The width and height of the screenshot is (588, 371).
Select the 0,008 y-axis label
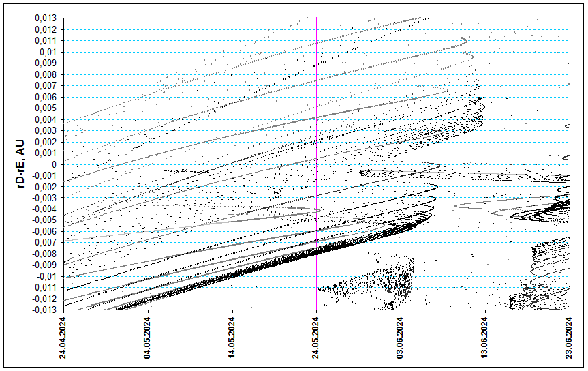pos(46,74)
